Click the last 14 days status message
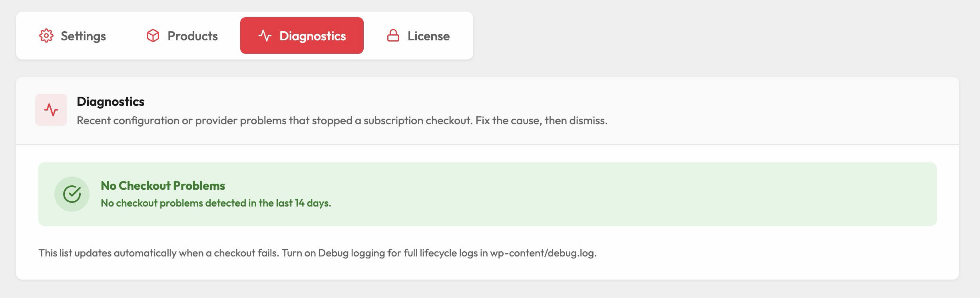The width and height of the screenshot is (980, 298). (216, 203)
